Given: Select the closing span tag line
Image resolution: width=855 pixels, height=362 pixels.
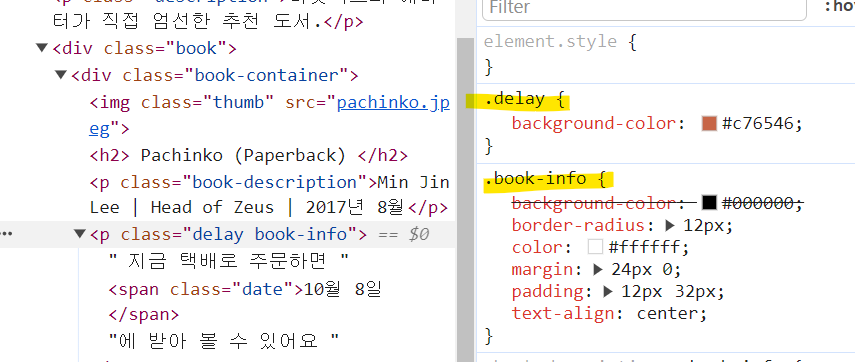Looking at the screenshot, I should coord(143,315).
